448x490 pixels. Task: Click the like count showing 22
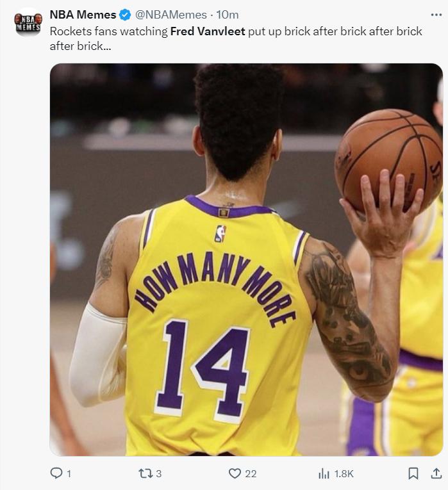(x=251, y=474)
